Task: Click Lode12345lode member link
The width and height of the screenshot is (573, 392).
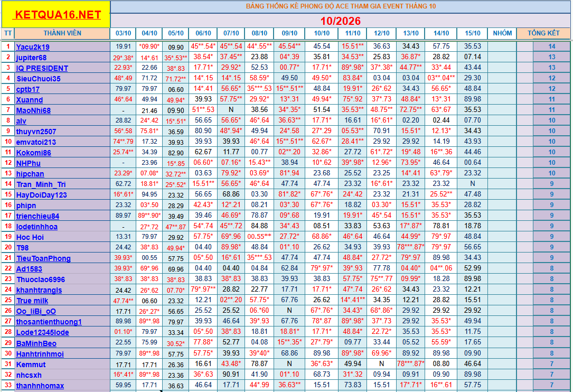Action: click(x=43, y=333)
